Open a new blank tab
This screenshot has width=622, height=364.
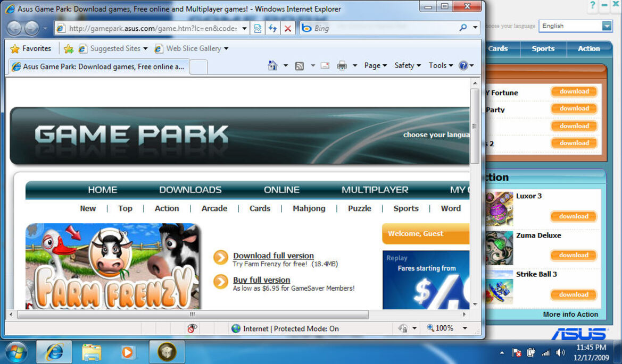[198, 67]
